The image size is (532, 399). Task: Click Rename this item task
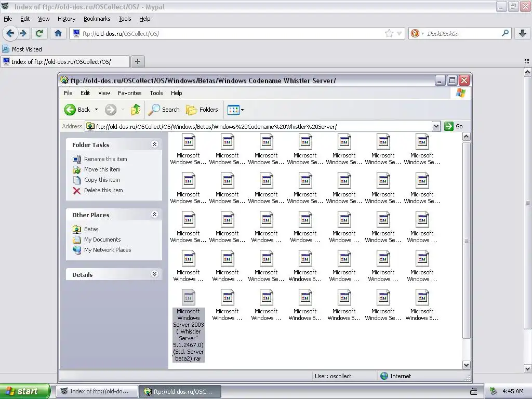click(105, 159)
